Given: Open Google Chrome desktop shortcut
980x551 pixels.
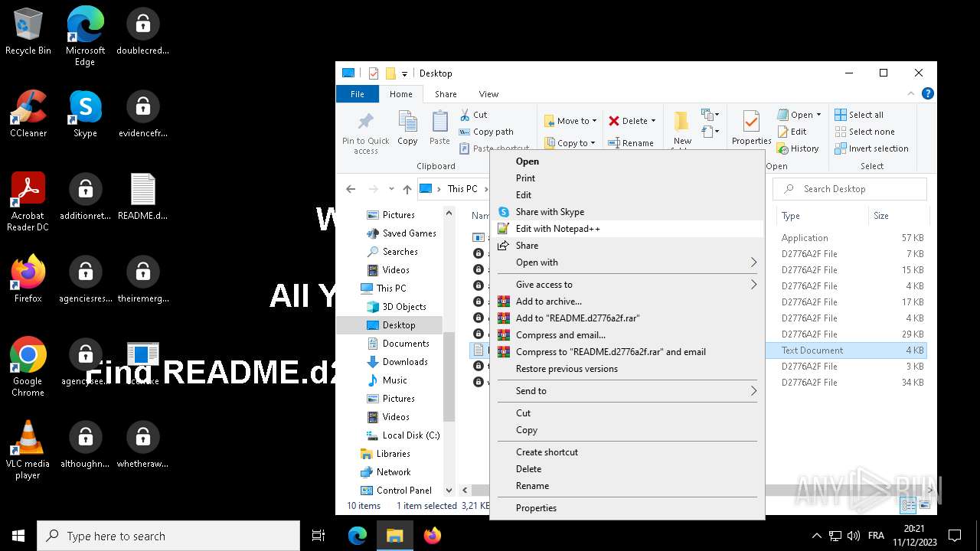Looking at the screenshot, I should 28,367.
